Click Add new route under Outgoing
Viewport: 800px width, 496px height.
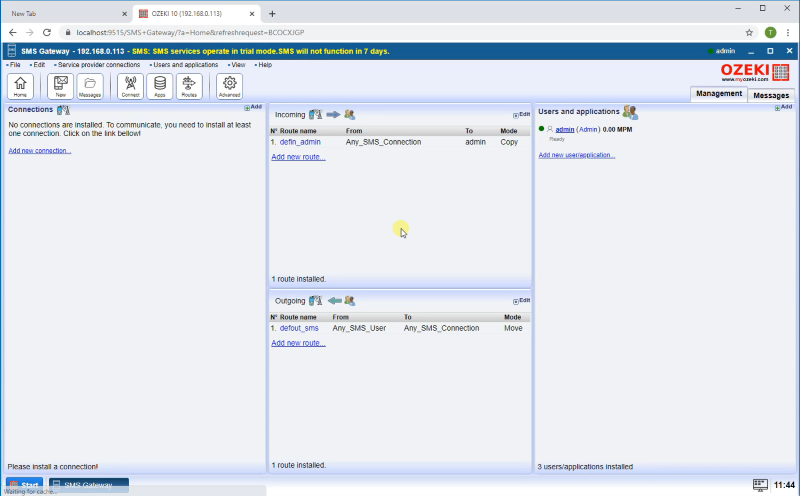(298, 343)
